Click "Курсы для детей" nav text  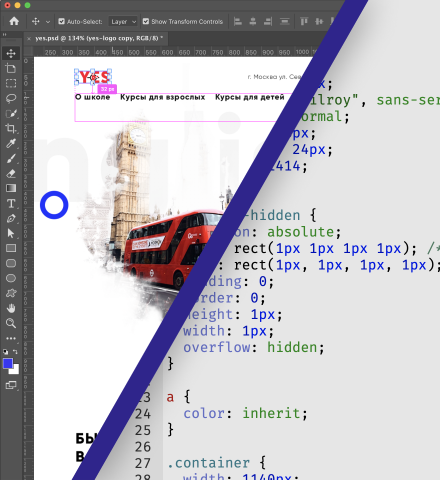250,97
